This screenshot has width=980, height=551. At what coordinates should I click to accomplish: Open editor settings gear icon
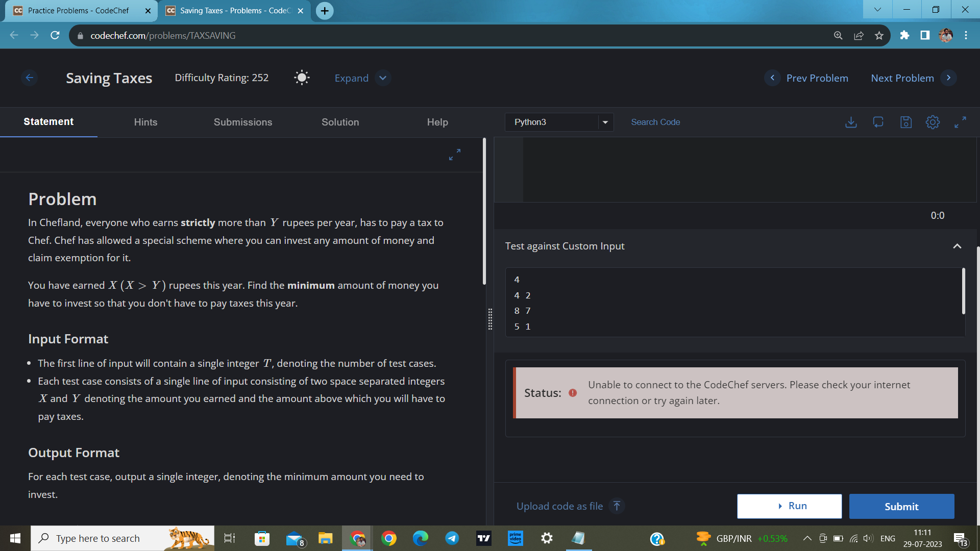point(933,122)
